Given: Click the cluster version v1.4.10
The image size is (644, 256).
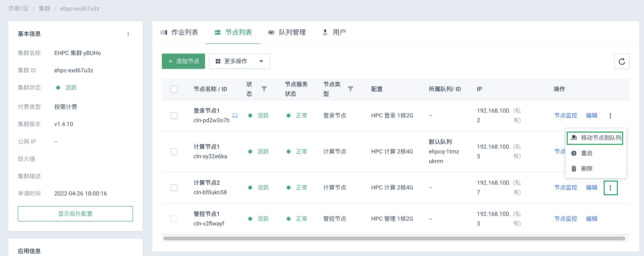Looking at the screenshot, I should click(x=63, y=124).
